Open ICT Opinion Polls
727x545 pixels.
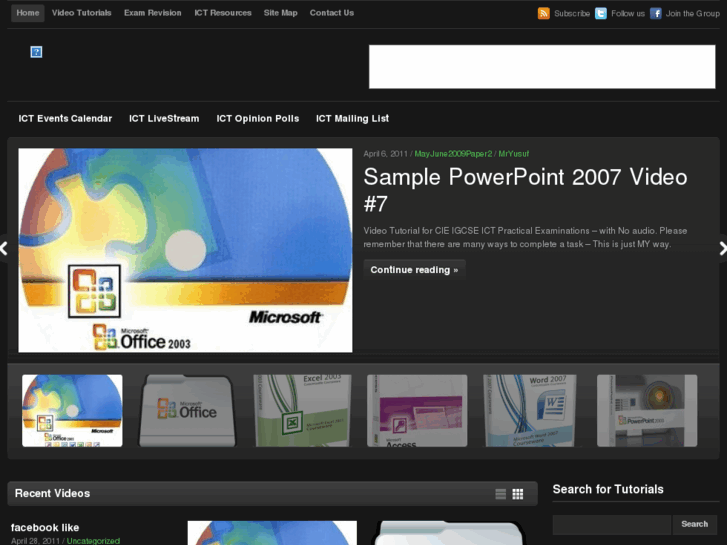tap(258, 119)
